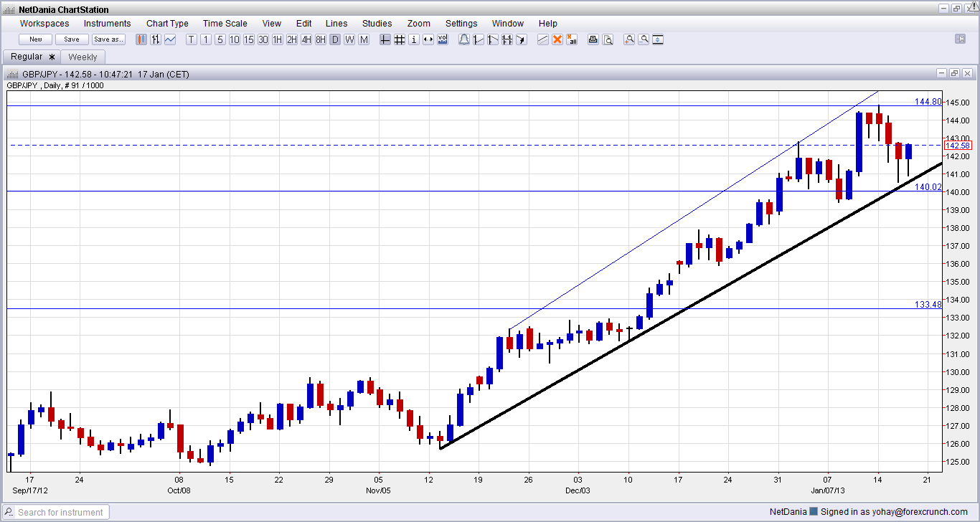Click the 144.80 horizontal line label
The width and height of the screenshot is (980, 522).
click(928, 102)
